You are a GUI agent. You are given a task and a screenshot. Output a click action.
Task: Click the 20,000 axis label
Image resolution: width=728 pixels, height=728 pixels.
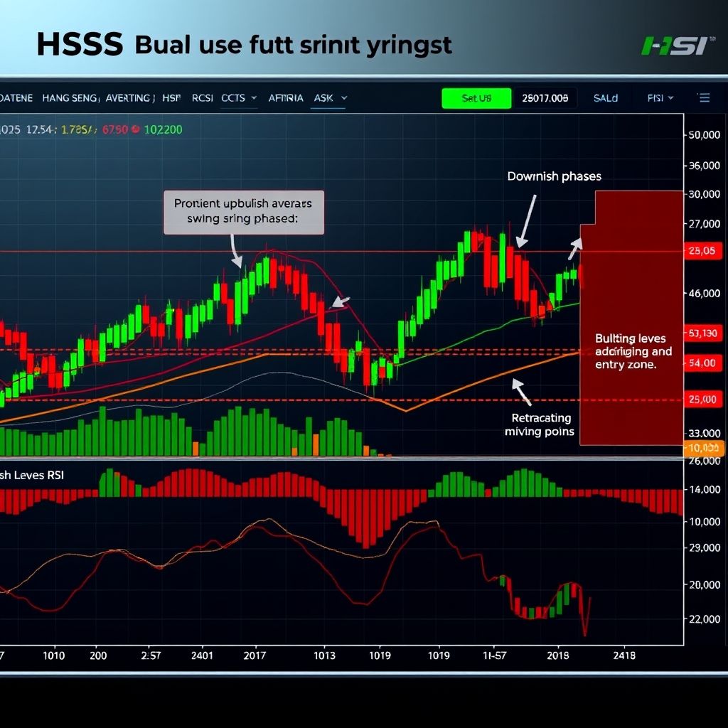tap(704, 585)
